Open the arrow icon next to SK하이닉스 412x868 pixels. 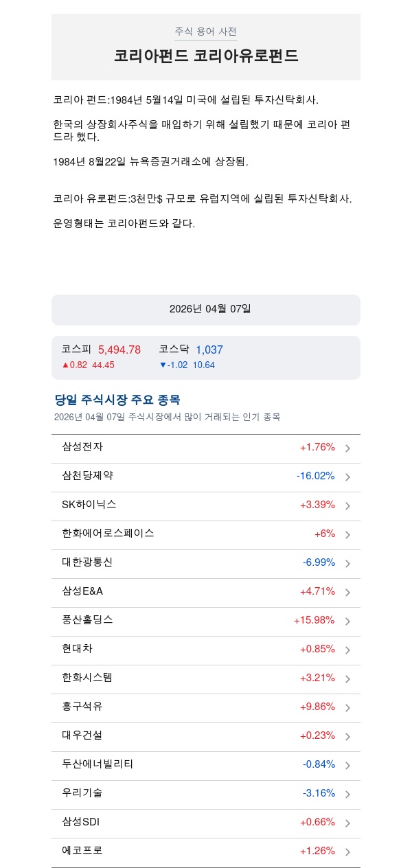[347, 506]
